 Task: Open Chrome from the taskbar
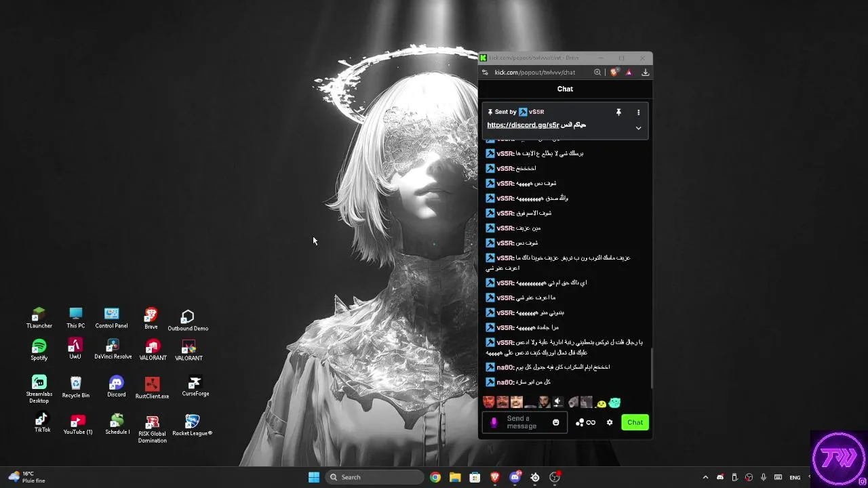click(x=435, y=477)
